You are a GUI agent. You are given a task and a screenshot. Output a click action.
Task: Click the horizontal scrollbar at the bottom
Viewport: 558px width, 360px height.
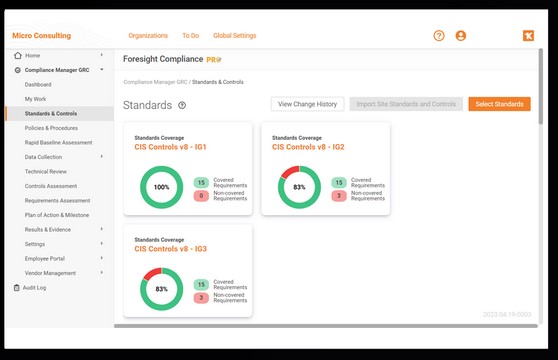[326, 326]
